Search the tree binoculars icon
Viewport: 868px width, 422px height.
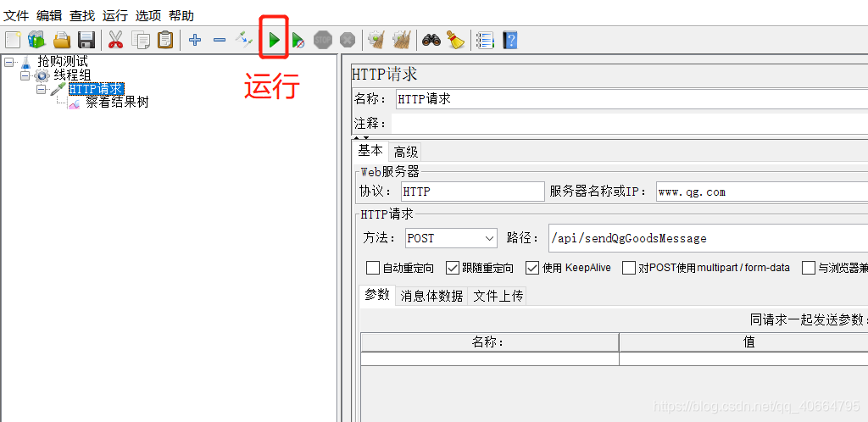(x=431, y=40)
